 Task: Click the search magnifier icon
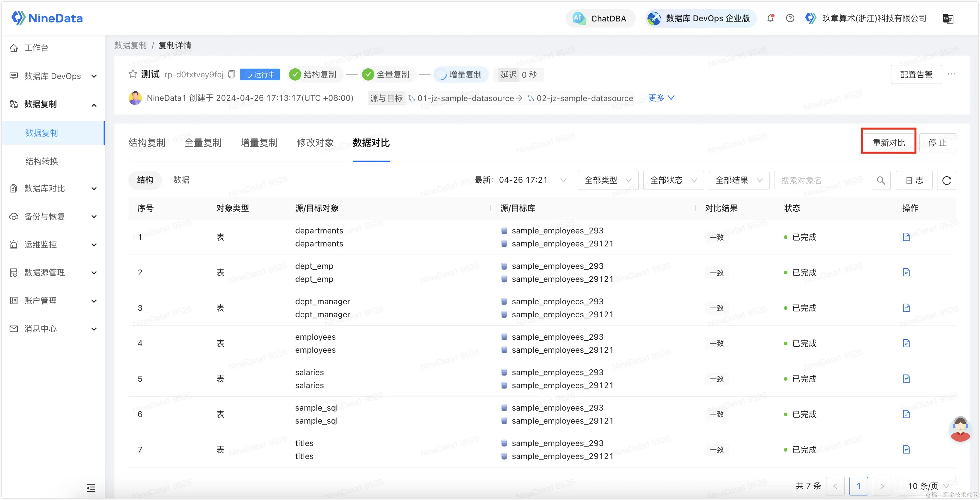coord(881,180)
